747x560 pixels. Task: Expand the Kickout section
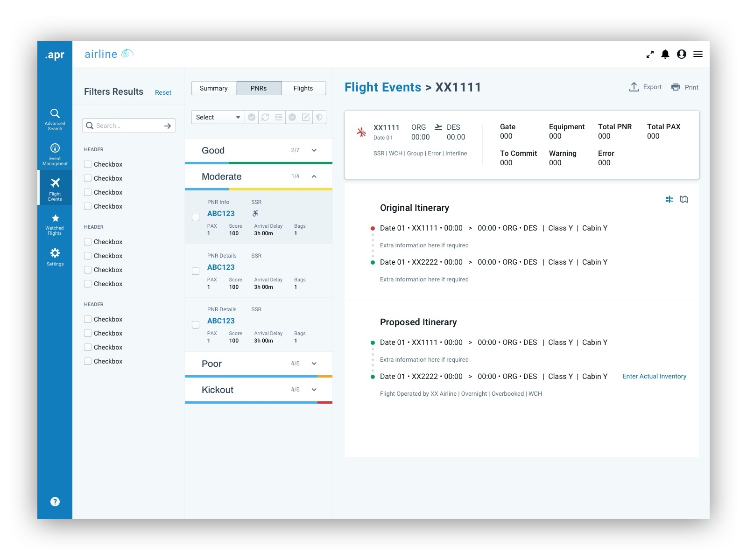314,389
